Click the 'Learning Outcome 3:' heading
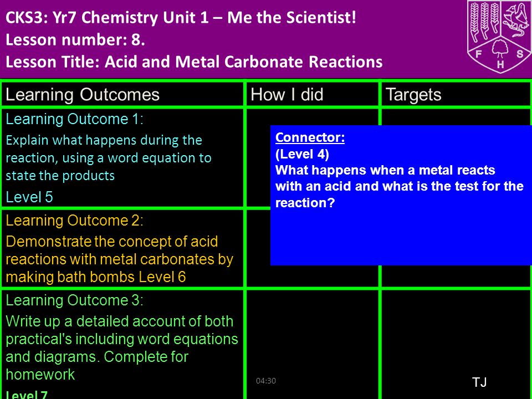Viewport: 532px width, 399px height. point(75,300)
